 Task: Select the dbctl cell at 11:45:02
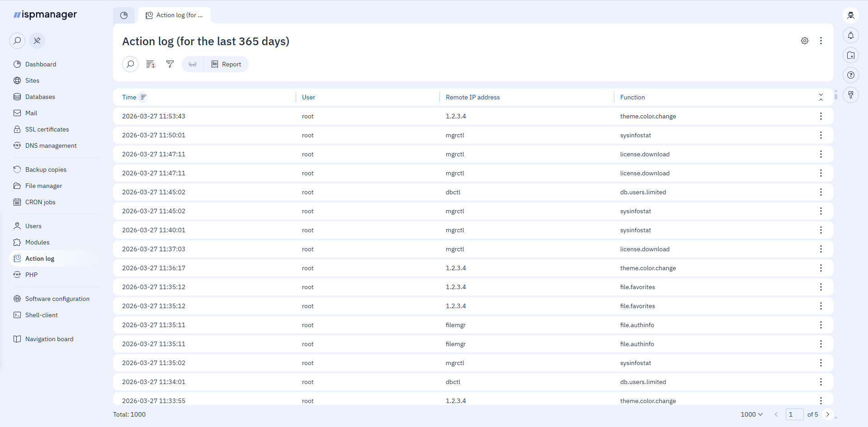[x=453, y=192]
